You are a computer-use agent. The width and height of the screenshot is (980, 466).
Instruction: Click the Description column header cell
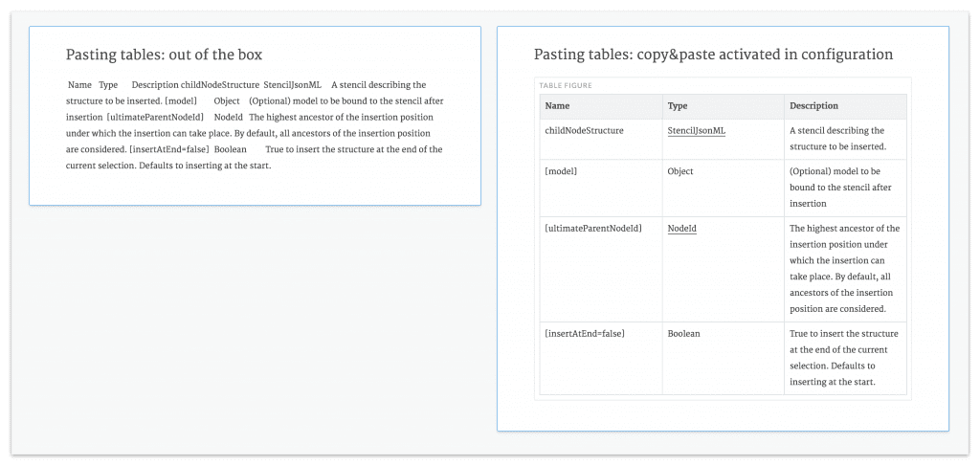pyautogui.click(x=845, y=106)
